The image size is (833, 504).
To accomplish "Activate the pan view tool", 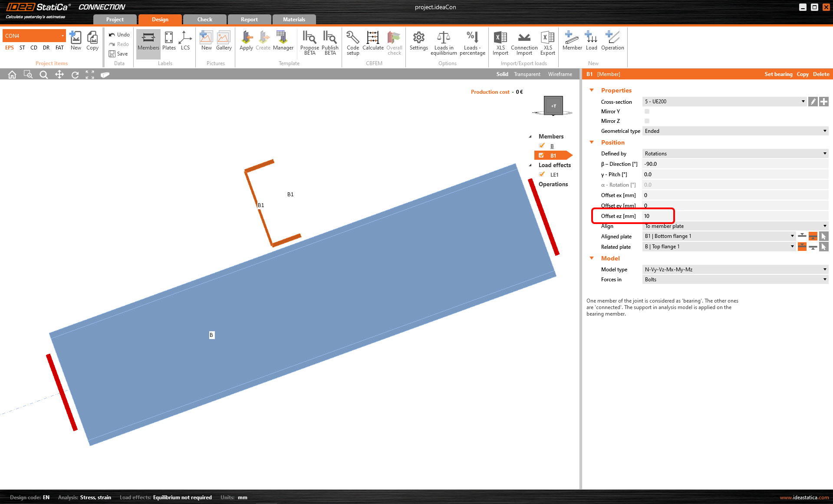I will pos(59,75).
